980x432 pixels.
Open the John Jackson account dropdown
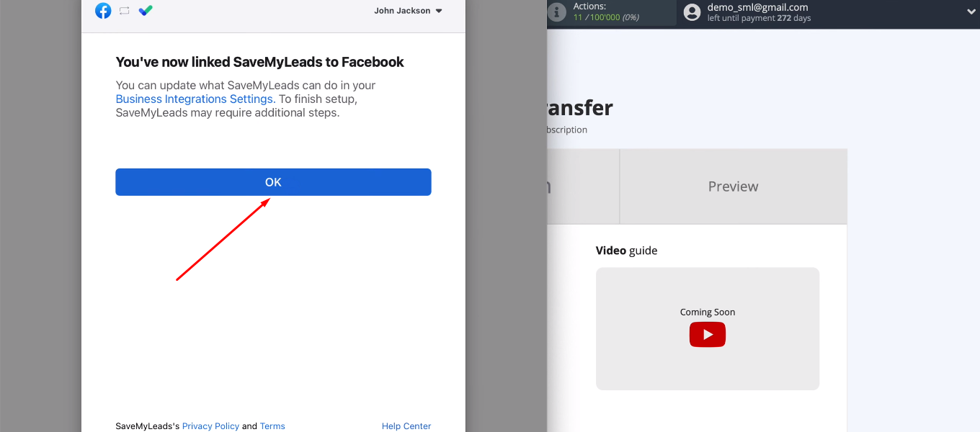[402, 11]
